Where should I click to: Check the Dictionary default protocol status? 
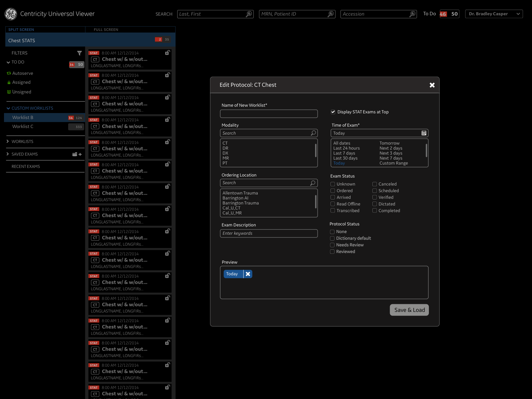coord(332,238)
